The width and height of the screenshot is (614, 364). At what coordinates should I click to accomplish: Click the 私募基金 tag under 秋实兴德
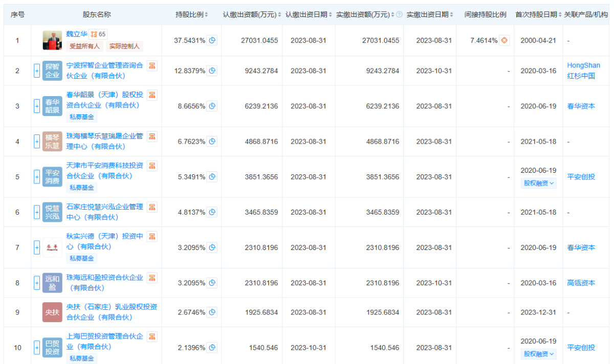[x=82, y=258]
